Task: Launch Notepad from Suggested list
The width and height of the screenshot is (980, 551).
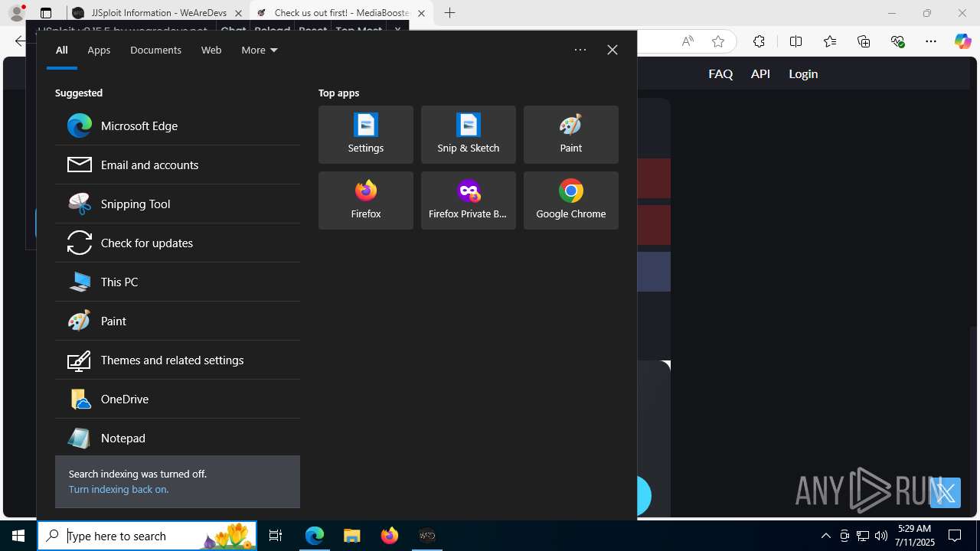Action: [x=177, y=438]
